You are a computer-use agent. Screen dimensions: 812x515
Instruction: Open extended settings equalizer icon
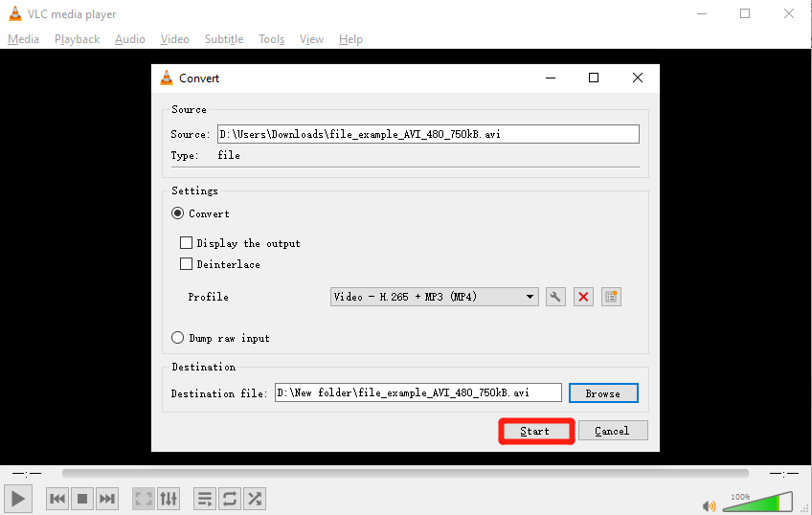tap(169, 499)
